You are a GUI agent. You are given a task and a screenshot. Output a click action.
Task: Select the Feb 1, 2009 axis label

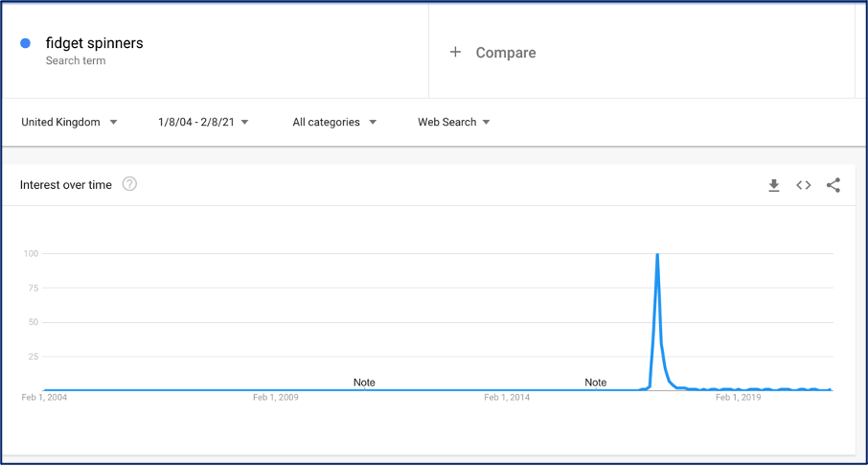[276, 397]
